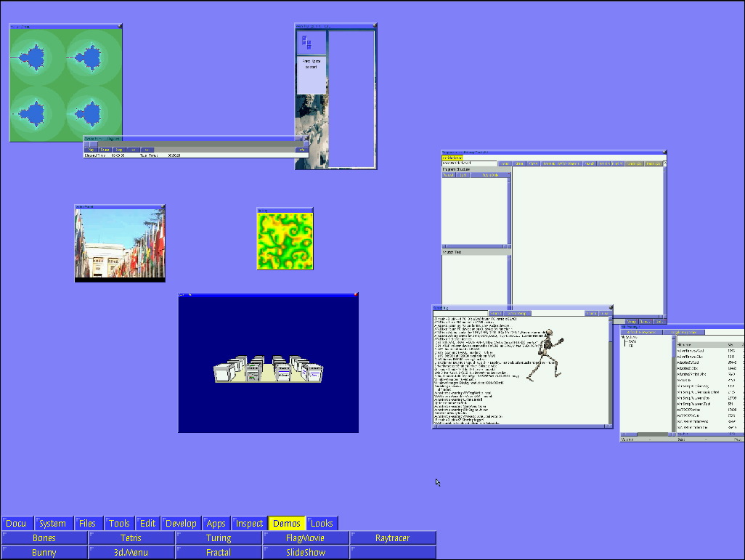
Task: Click Stop in the media player
Action: point(119,150)
